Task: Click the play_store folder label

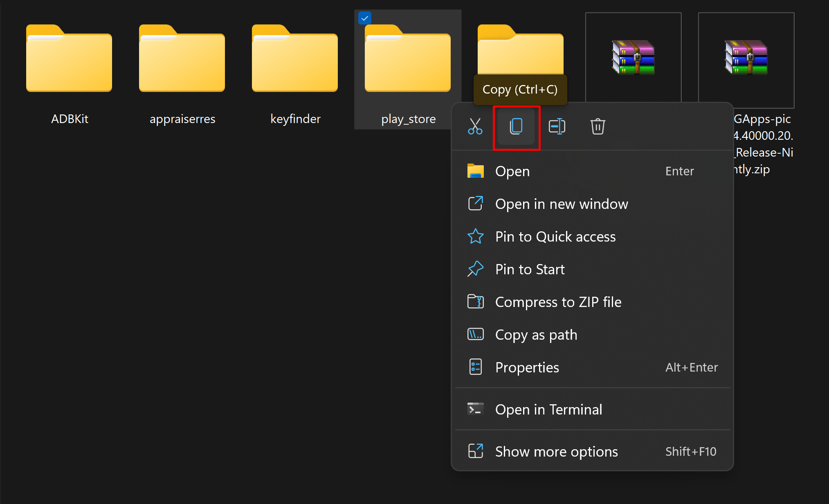Action: coord(408,119)
